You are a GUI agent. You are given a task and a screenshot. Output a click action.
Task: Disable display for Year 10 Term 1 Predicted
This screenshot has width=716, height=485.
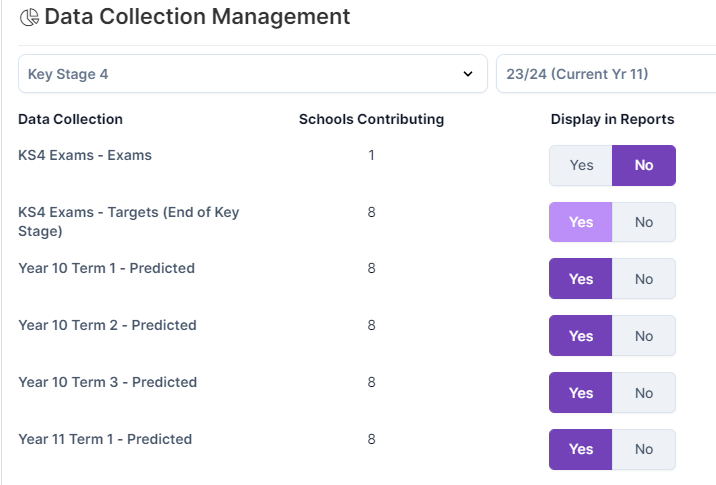point(644,279)
